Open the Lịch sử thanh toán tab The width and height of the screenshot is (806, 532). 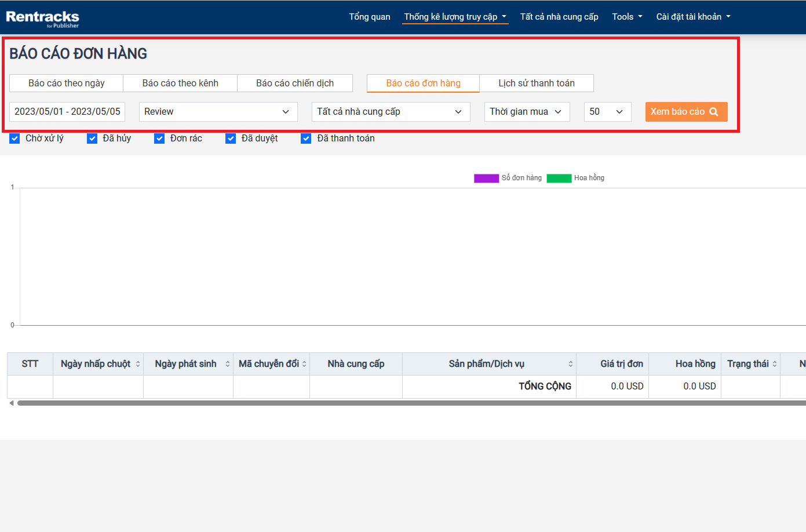pos(537,83)
